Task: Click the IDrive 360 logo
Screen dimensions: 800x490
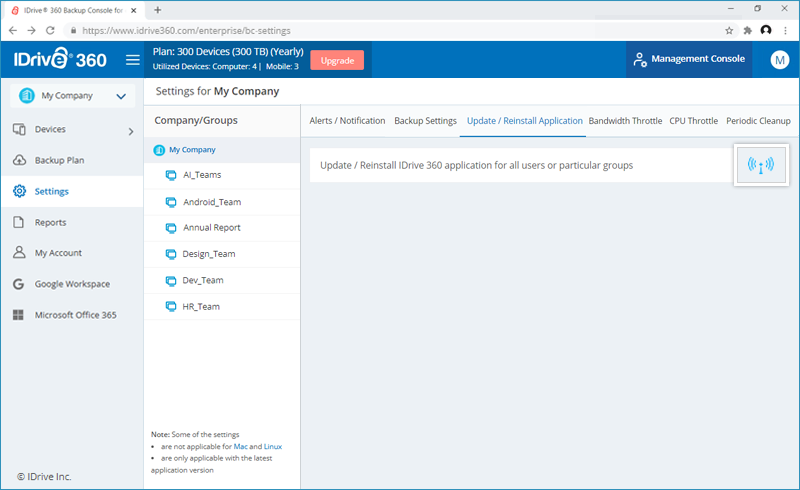Action: pyautogui.click(x=60, y=59)
